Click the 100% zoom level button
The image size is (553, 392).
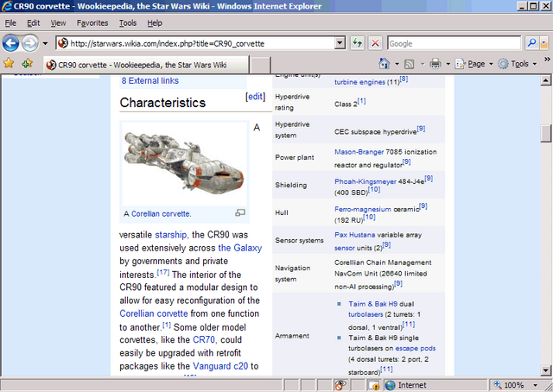[x=509, y=385]
